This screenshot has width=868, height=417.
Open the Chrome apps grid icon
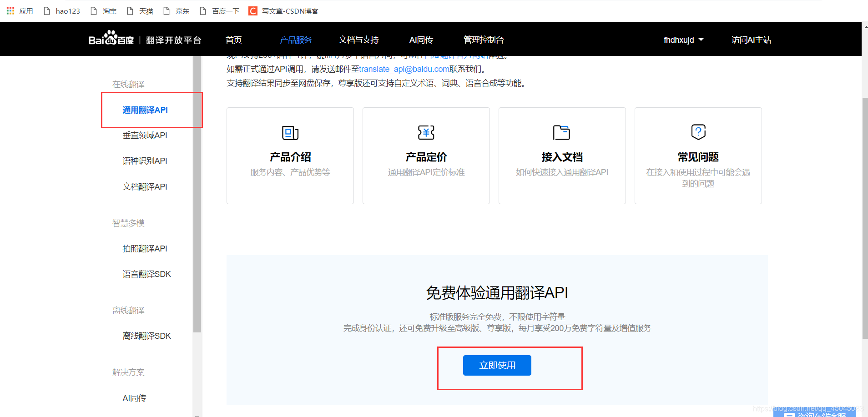[x=10, y=10]
